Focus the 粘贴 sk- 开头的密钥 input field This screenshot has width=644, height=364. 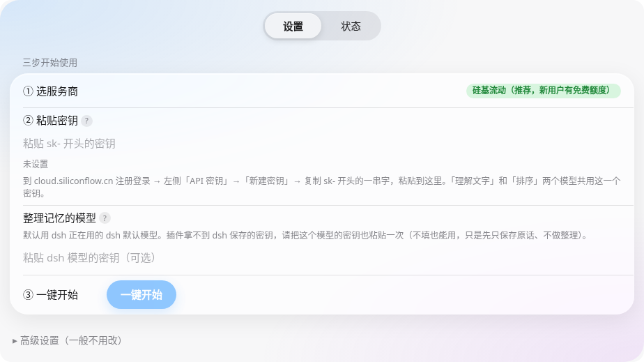322,144
